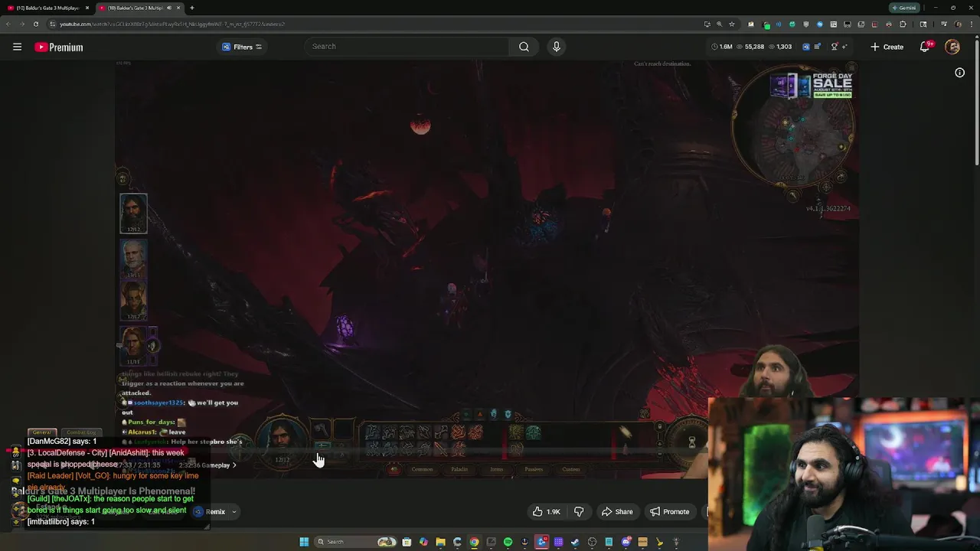Screen dimensions: 980x551
Task: Open the 1.6M clock stat in header
Action: (722, 47)
